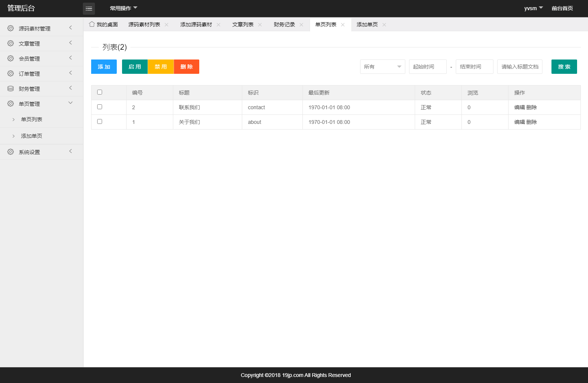This screenshot has height=383, width=588.
Task: Click 编辑 link in the contact row
Action: point(519,107)
